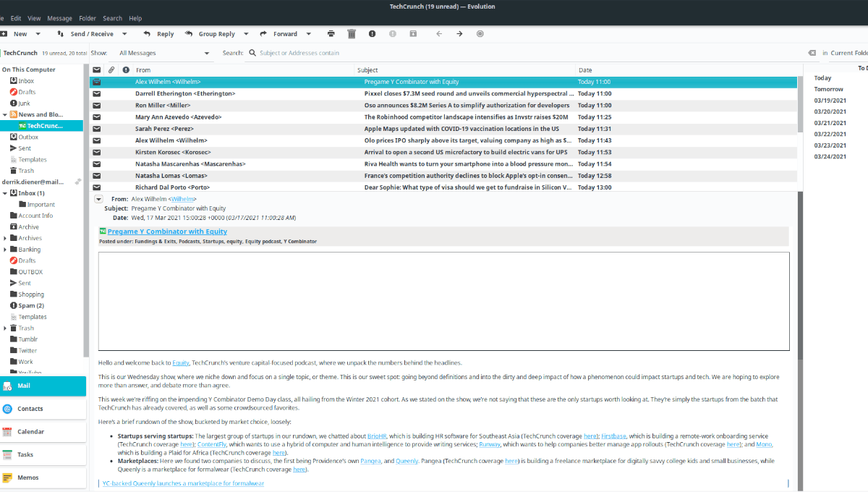Mark the selected message as junk
The width and height of the screenshot is (868, 492).
pyautogui.click(x=372, y=33)
